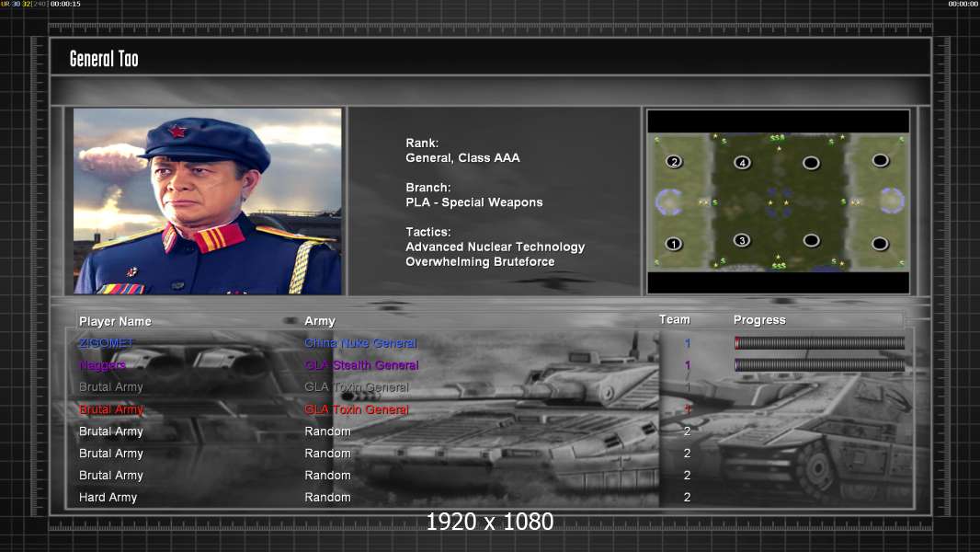
Task: Pick the unnumbered start slot in the minimap's top-right corner
Action: pyautogui.click(x=880, y=161)
